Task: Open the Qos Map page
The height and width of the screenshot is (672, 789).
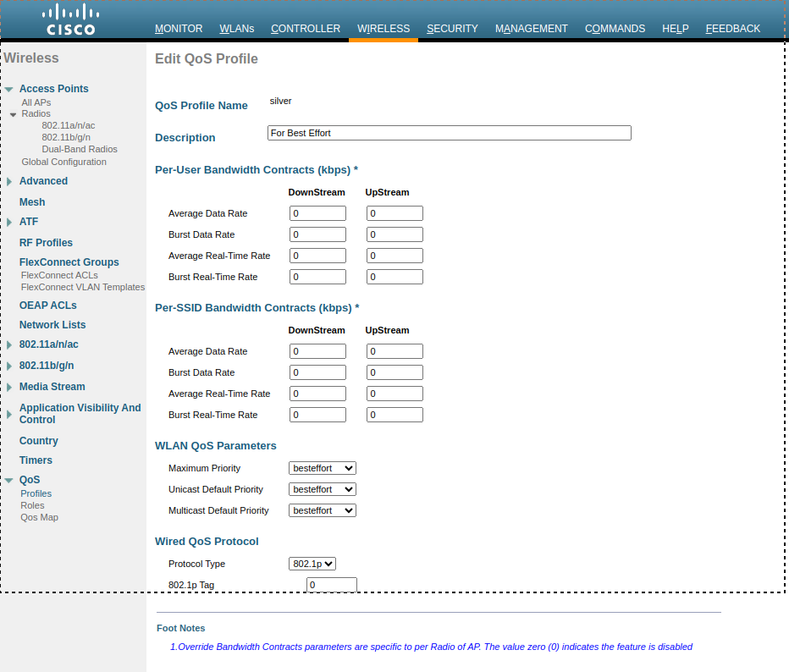Action: pos(39,517)
